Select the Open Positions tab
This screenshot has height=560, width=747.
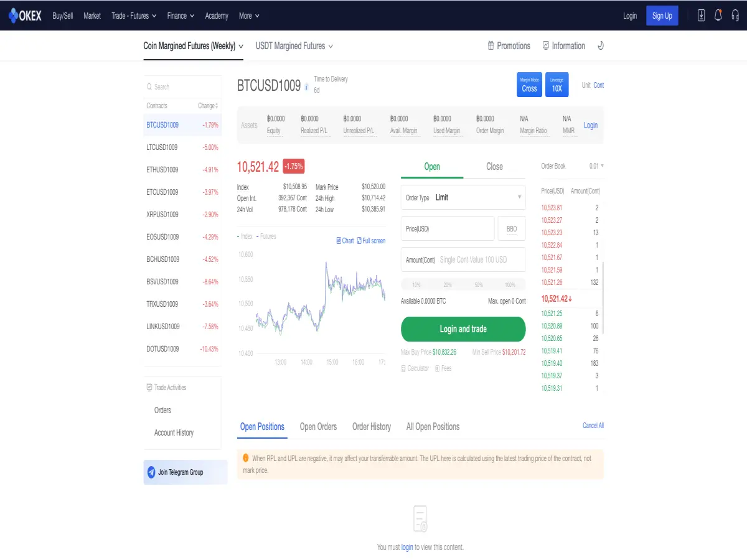point(262,427)
